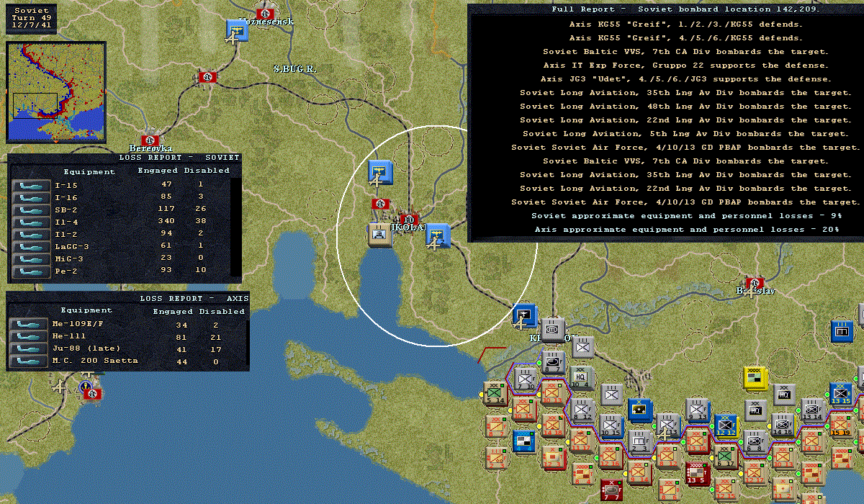Select the blue-yellow counter marked 12 12
This screenshot has width=864, height=504.
[726, 426]
